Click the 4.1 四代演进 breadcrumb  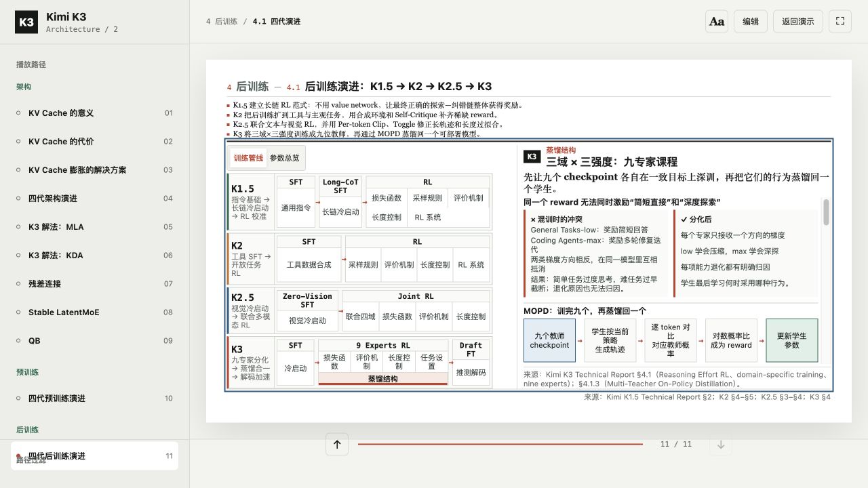point(277,22)
